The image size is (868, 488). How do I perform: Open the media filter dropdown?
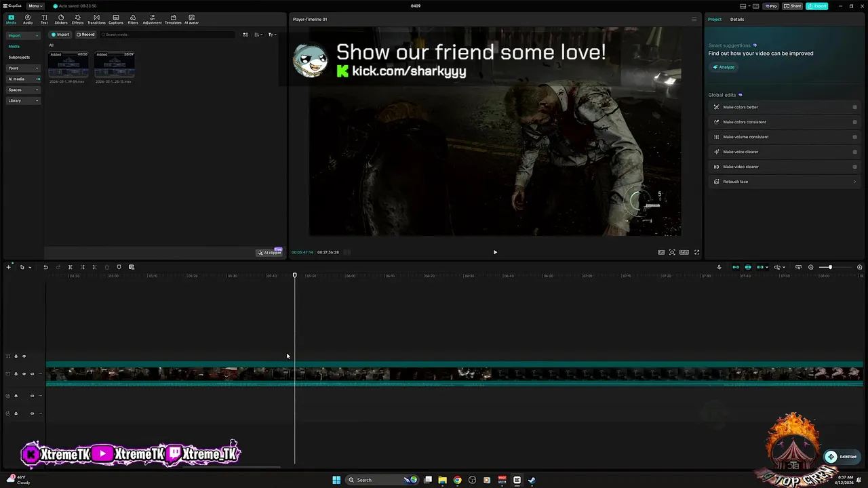pyautogui.click(x=271, y=35)
